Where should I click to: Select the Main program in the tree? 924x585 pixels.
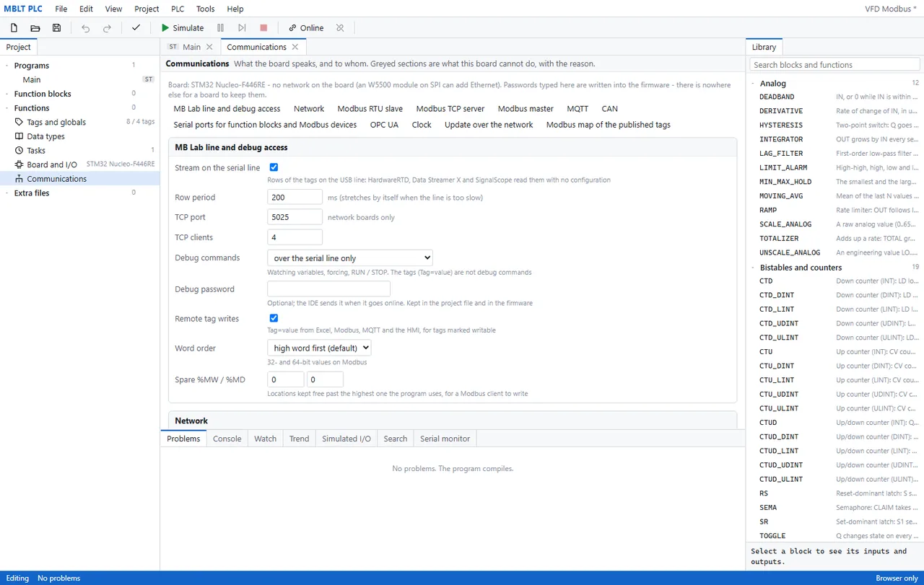click(x=79, y=79)
